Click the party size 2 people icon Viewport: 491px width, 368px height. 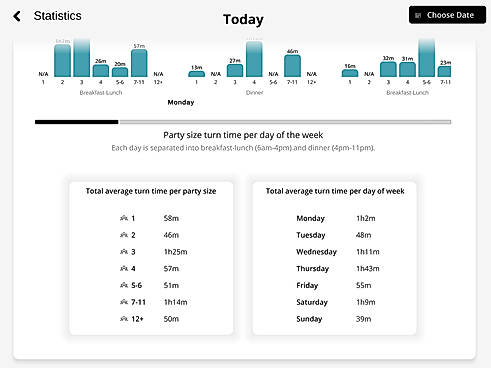point(124,235)
